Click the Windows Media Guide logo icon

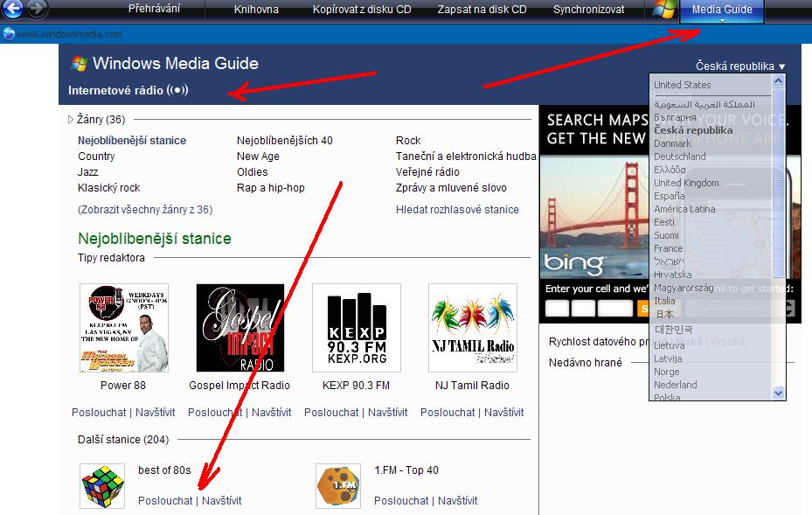(79, 64)
